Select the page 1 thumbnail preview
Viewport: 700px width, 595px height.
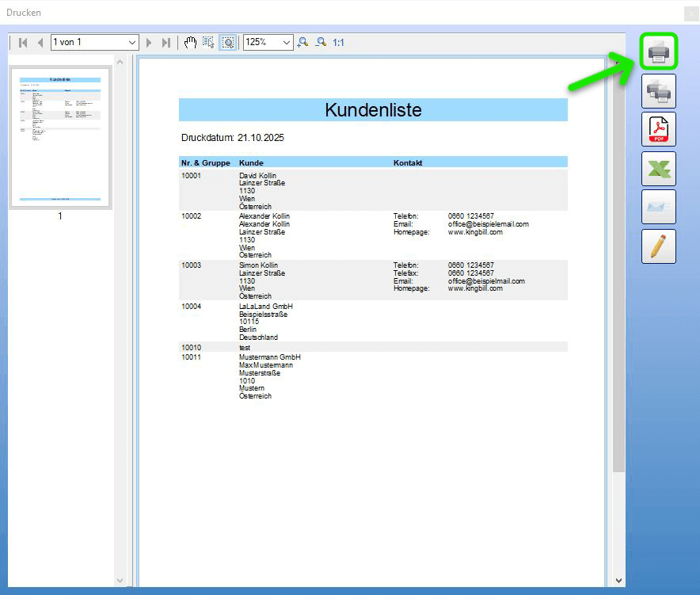pyautogui.click(x=59, y=137)
